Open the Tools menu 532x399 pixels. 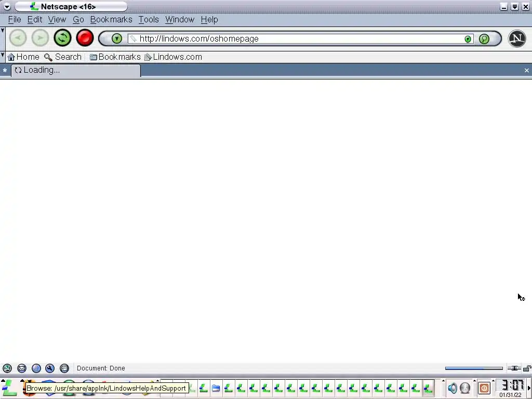(x=149, y=20)
